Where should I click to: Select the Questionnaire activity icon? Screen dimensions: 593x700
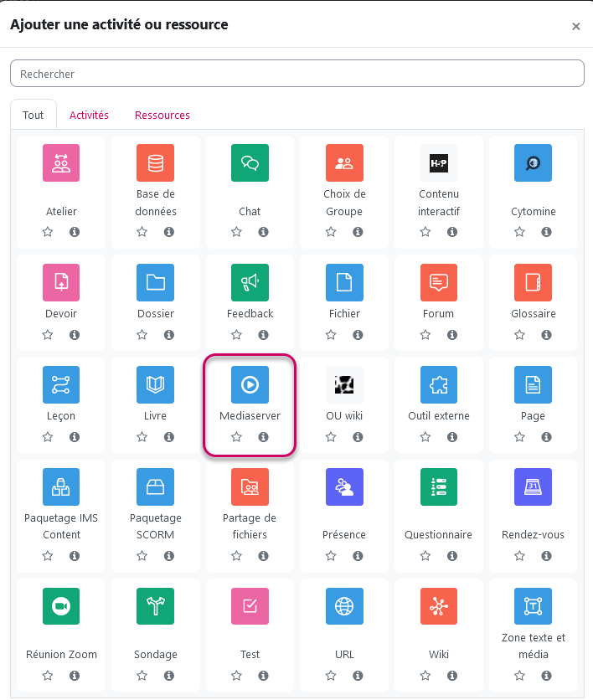[439, 486]
